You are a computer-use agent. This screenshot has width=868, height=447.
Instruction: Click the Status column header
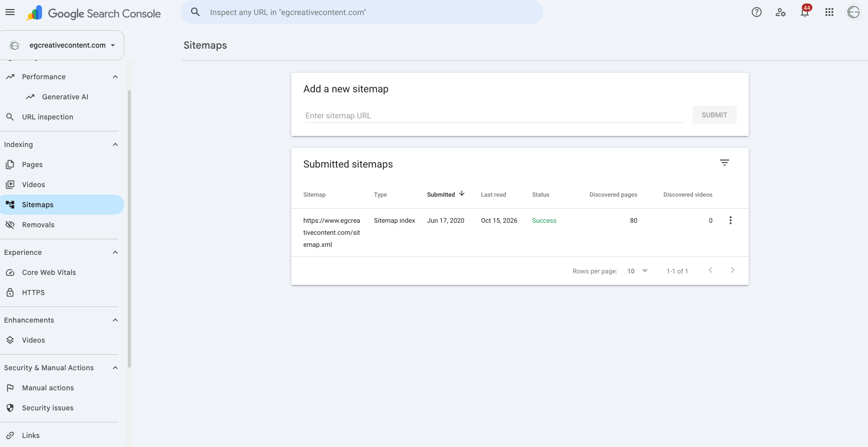541,195
